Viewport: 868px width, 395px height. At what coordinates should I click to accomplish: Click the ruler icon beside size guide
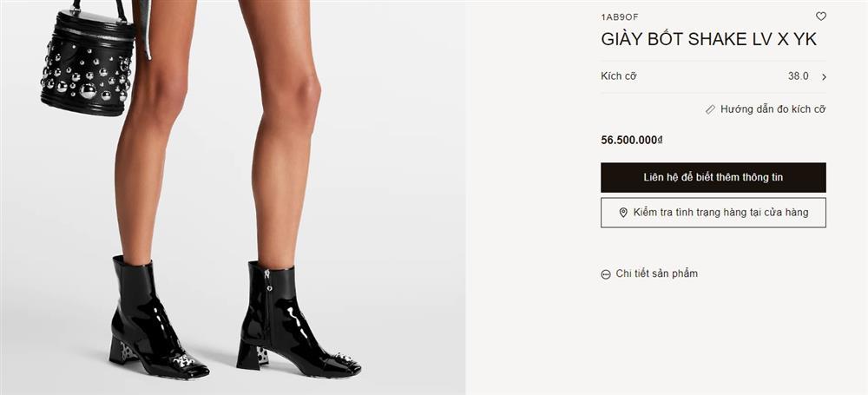pos(710,109)
